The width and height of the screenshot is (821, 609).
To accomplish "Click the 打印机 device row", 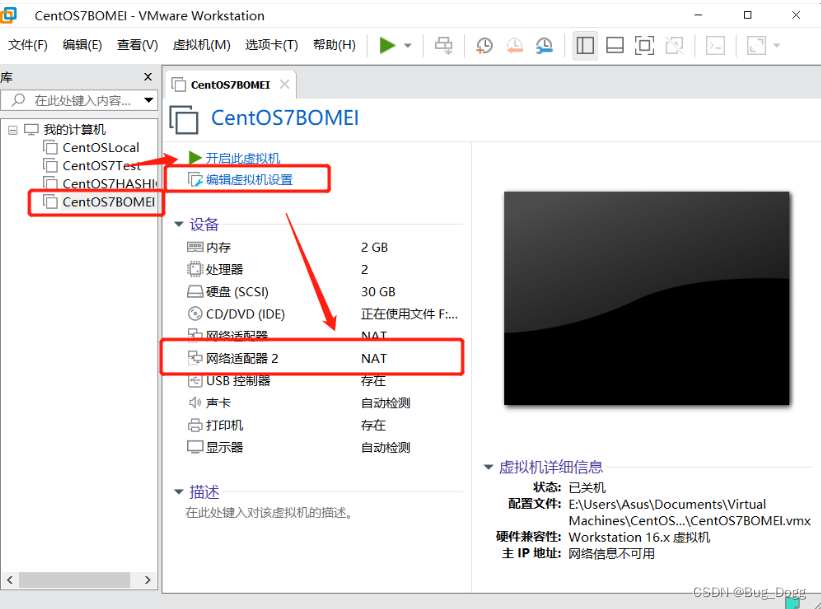I will [x=323, y=425].
